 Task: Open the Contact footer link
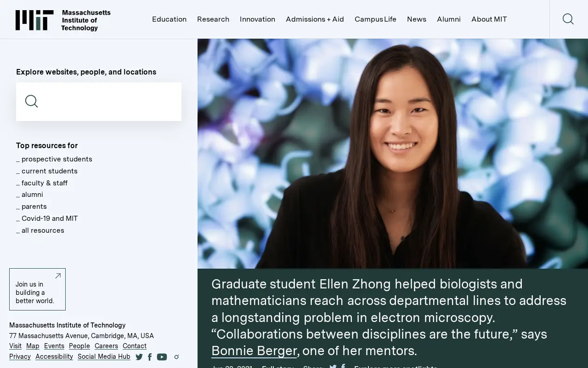point(135,346)
